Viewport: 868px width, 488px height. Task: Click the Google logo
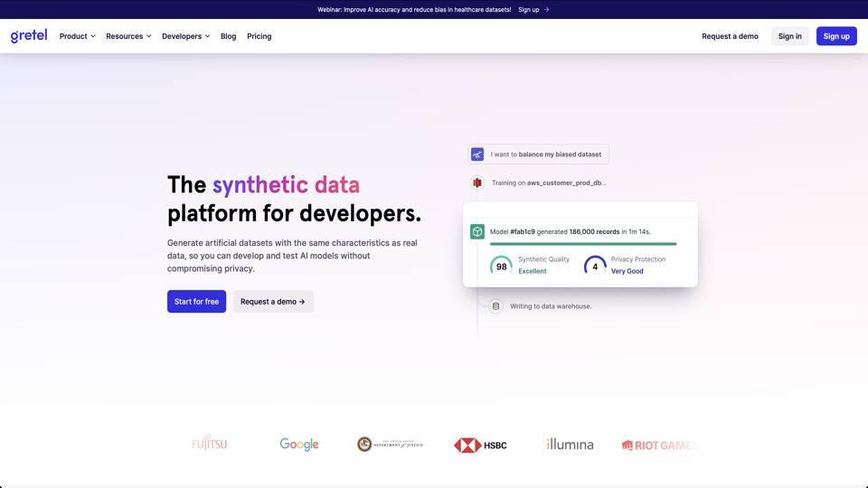(x=298, y=445)
